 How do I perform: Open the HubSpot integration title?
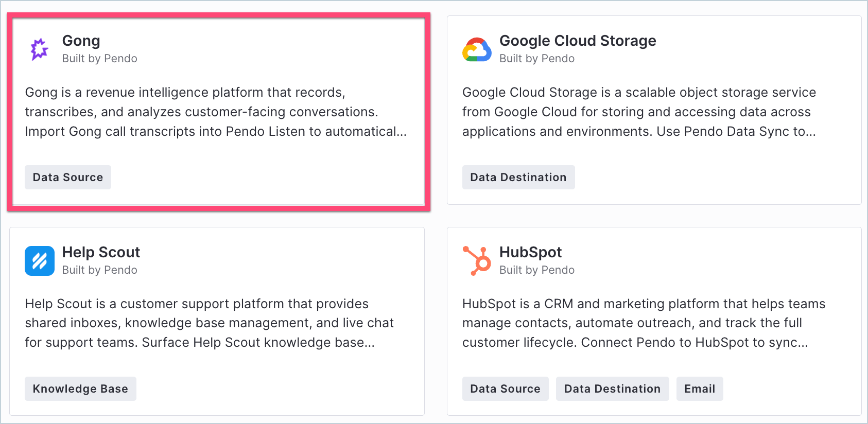[530, 252]
